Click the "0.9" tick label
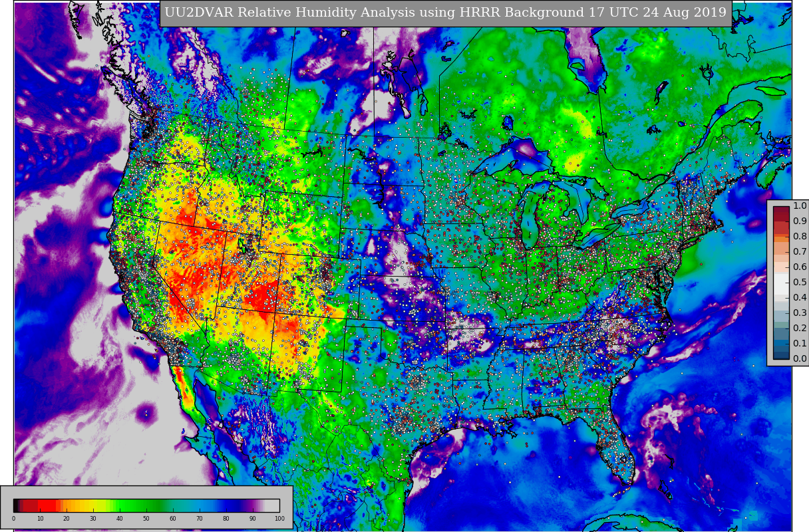This screenshot has width=809, height=532. [x=800, y=221]
